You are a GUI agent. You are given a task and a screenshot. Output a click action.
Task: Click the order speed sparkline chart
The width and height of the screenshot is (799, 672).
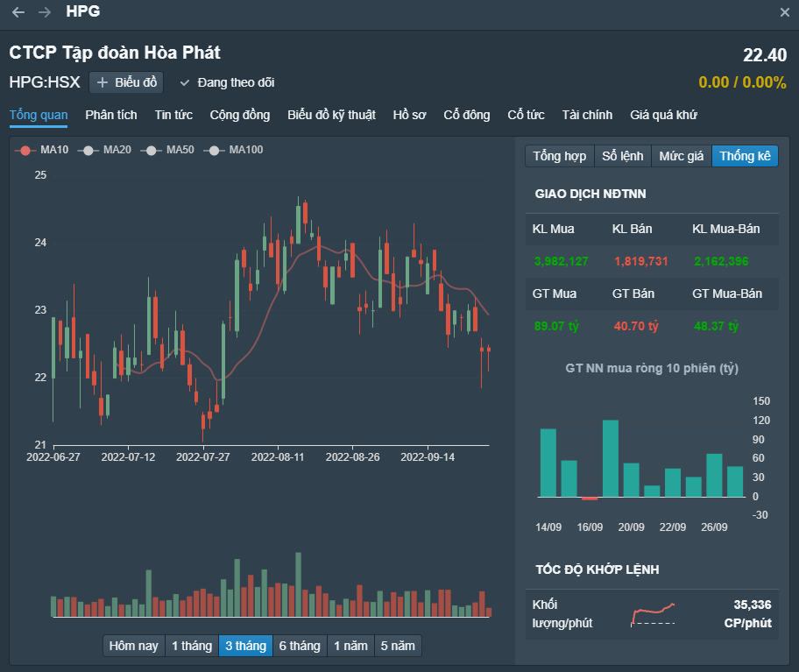[653, 613]
